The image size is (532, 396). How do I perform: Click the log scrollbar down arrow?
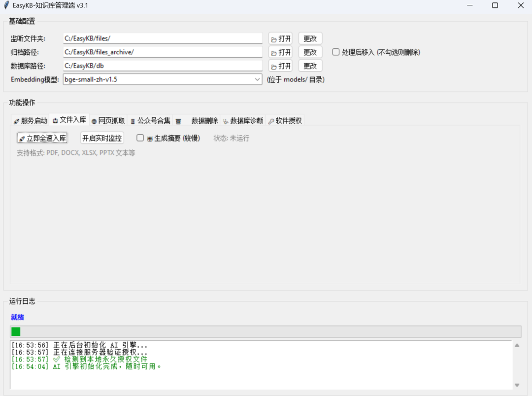(x=517, y=385)
